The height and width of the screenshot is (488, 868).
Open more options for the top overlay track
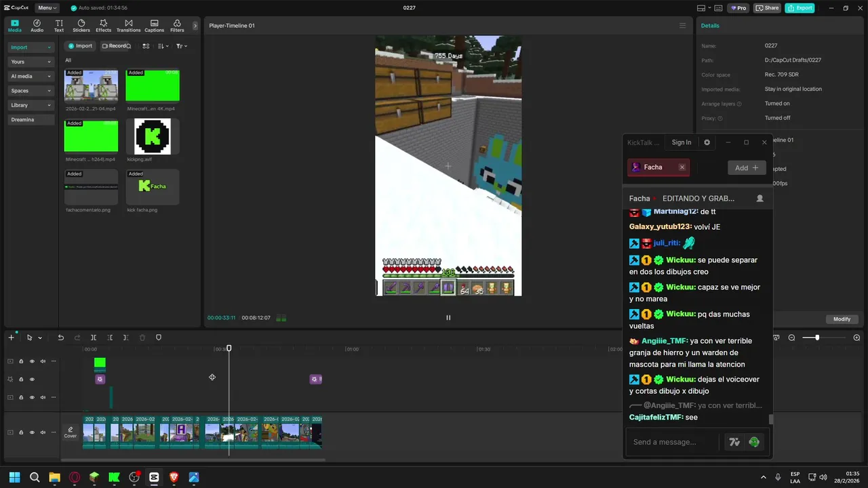(54, 361)
